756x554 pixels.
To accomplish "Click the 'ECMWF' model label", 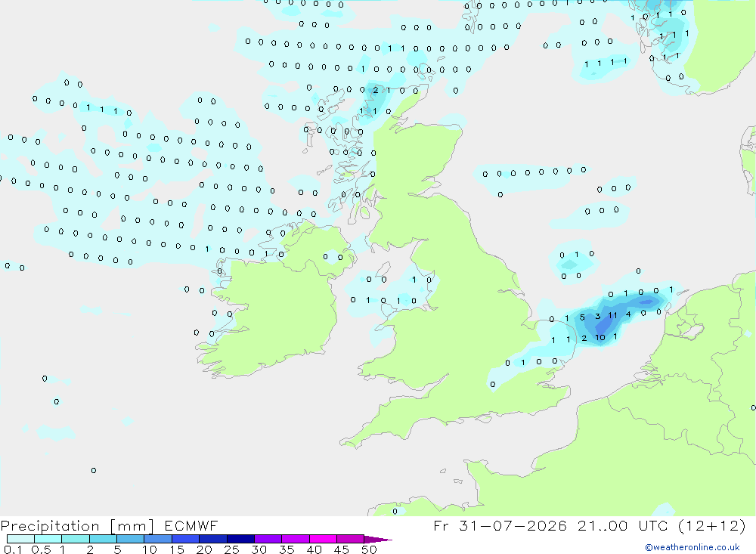I will pos(191,525).
